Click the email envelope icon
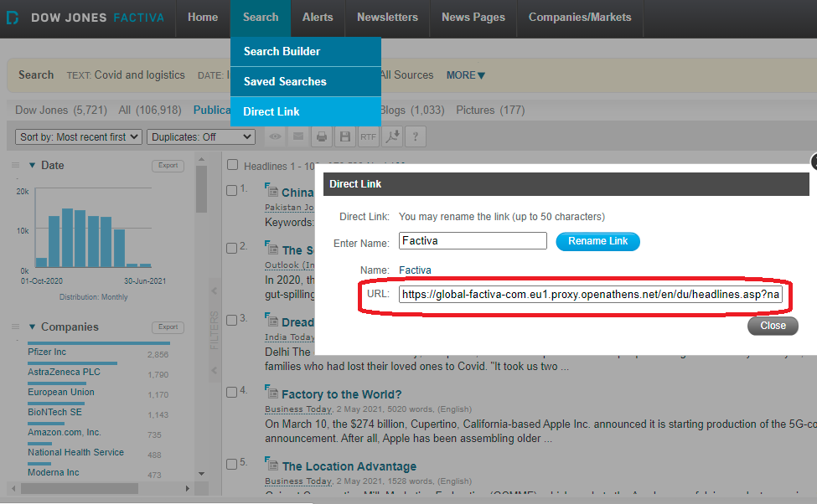The height and width of the screenshot is (504, 817). (297, 136)
